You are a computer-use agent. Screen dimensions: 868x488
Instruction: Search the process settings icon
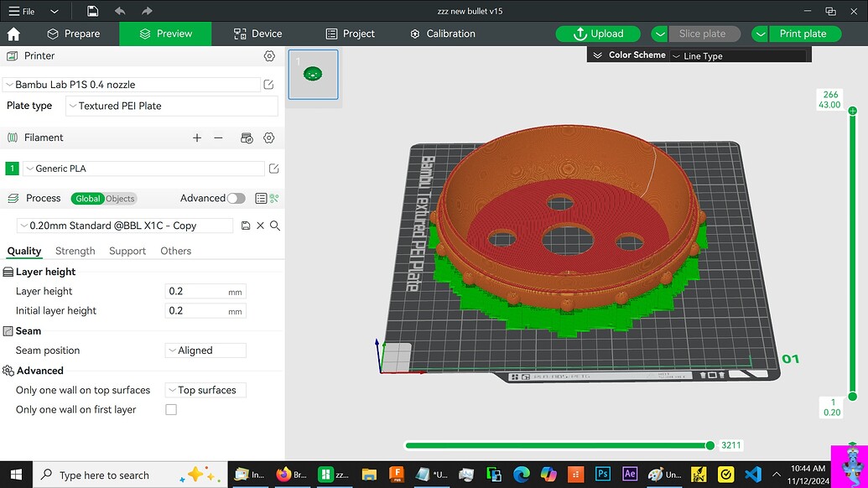pos(274,226)
